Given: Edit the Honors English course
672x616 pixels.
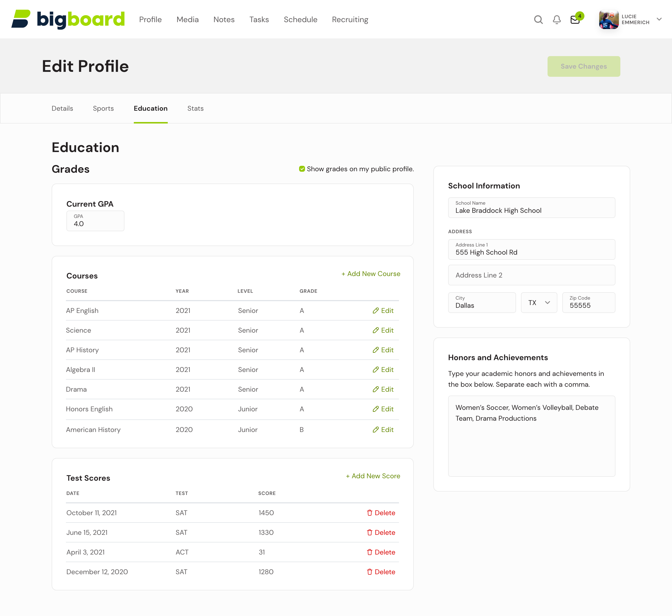Looking at the screenshot, I should [x=383, y=409].
